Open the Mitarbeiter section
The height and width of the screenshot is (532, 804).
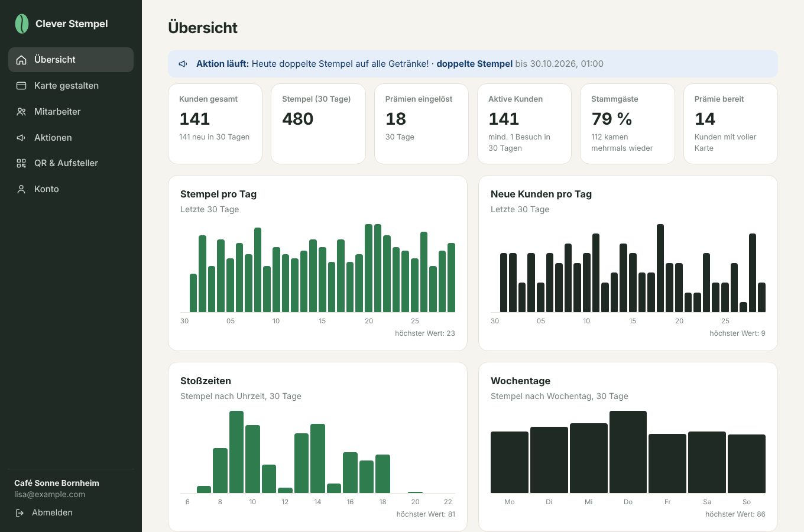coord(71,112)
